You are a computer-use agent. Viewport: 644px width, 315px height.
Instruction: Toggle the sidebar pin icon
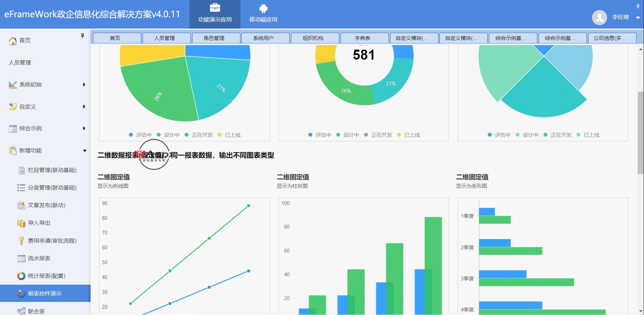click(82, 35)
